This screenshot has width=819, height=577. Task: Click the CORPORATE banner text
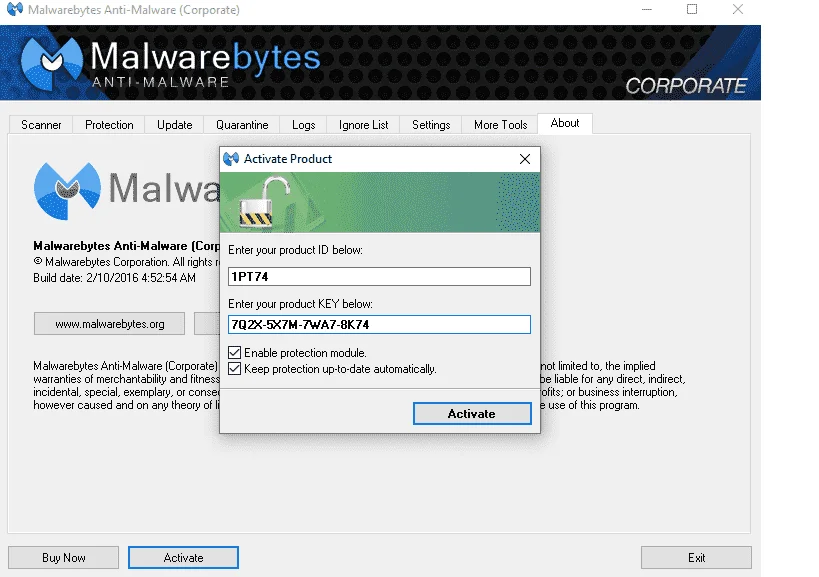point(686,86)
